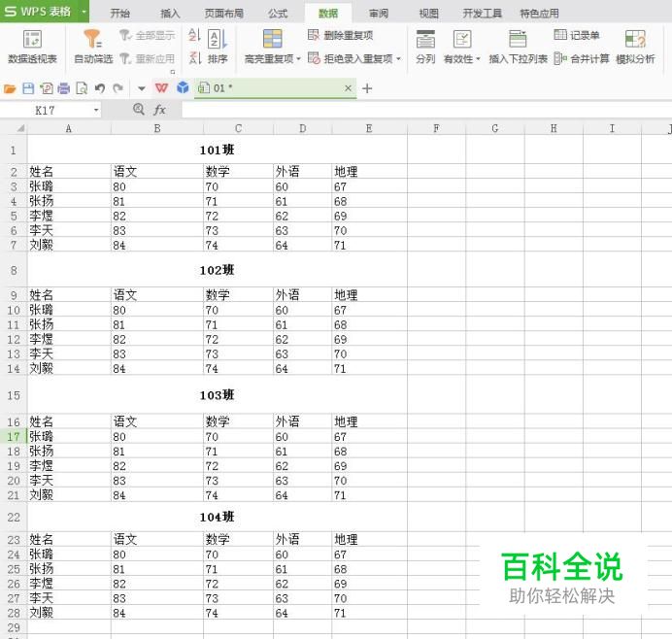Add a new document tab with plus
The image size is (672, 639).
pyautogui.click(x=367, y=88)
